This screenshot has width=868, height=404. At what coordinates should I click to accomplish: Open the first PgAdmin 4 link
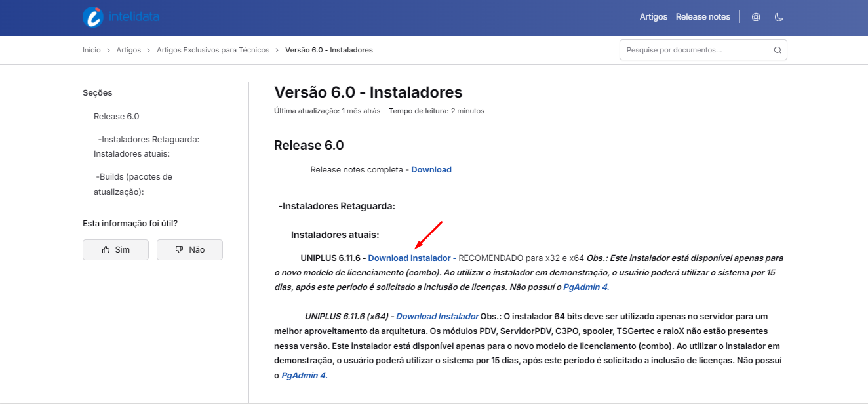(x=586, y=287)
